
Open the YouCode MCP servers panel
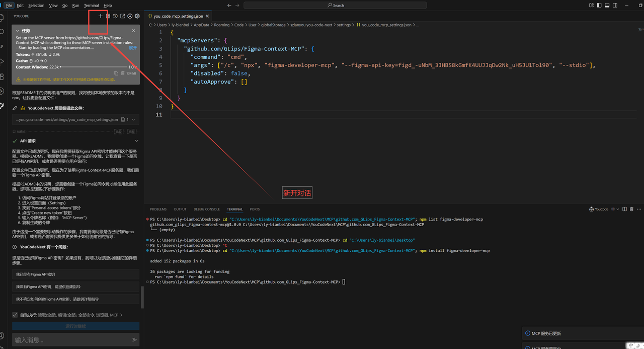click(108, 16)
